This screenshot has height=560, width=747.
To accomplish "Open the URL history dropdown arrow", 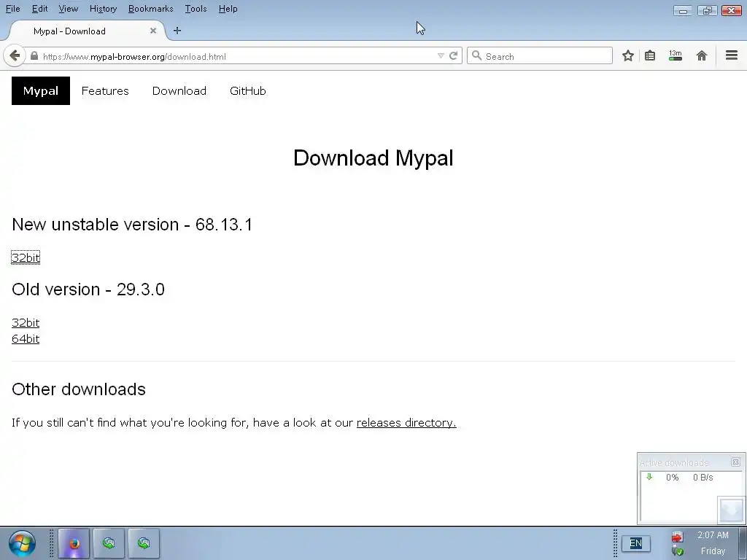I will click(x=441, y=56).
